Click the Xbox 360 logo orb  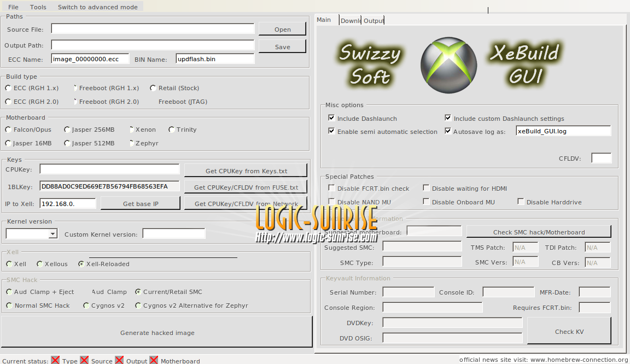click(x=448, y=66)
